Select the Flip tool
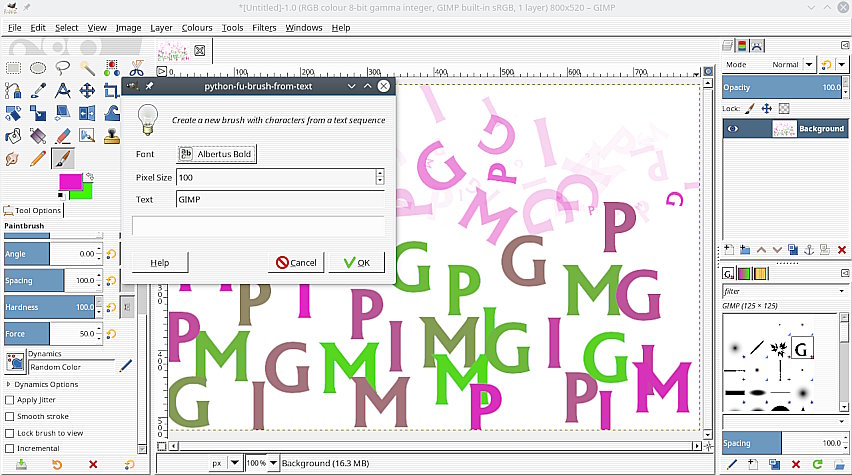 coord(87,113)
